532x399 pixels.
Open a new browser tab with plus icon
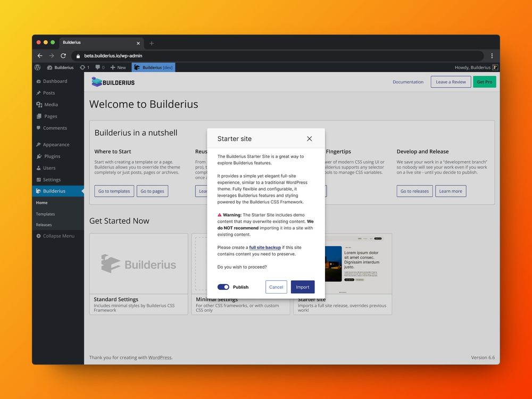coord(152,43)
